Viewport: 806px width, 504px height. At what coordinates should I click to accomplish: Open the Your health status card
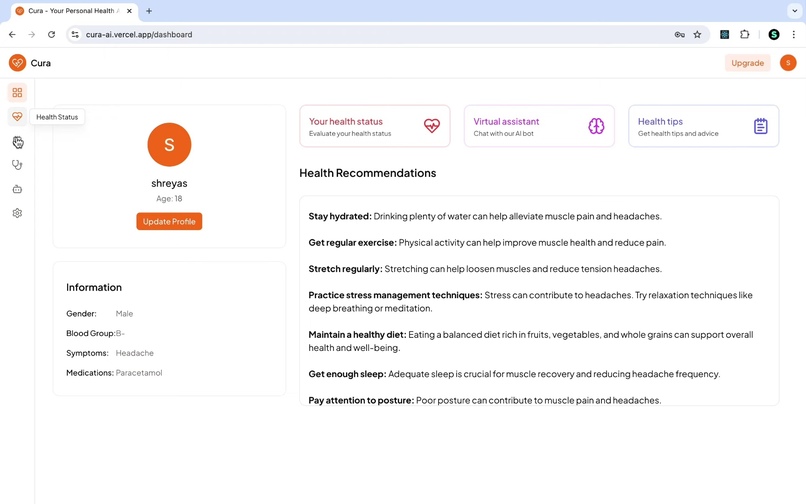(x=375, y=126)
